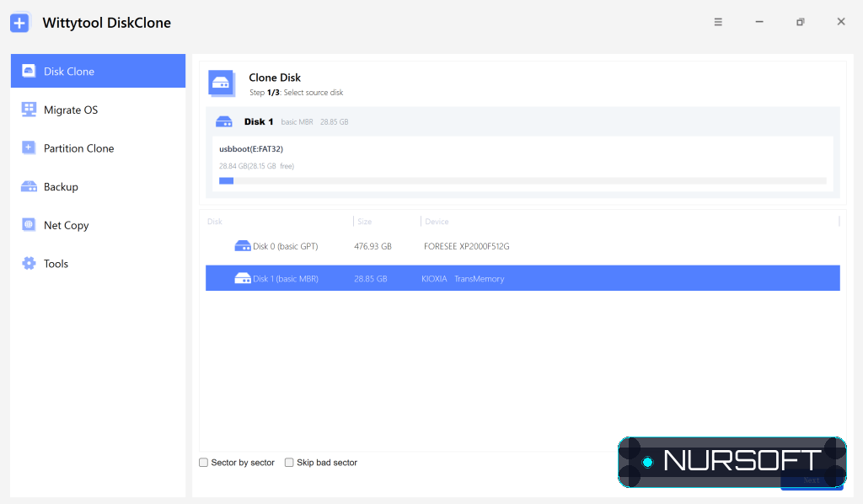
Task: Select Disk 1 (basic MBR) row
Action: [x=523, y=278]
